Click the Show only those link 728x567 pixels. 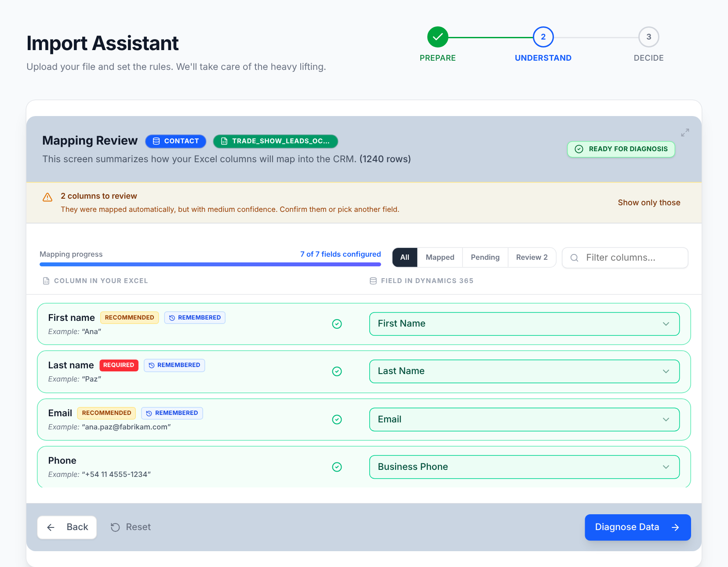click(x=649, y=203)
